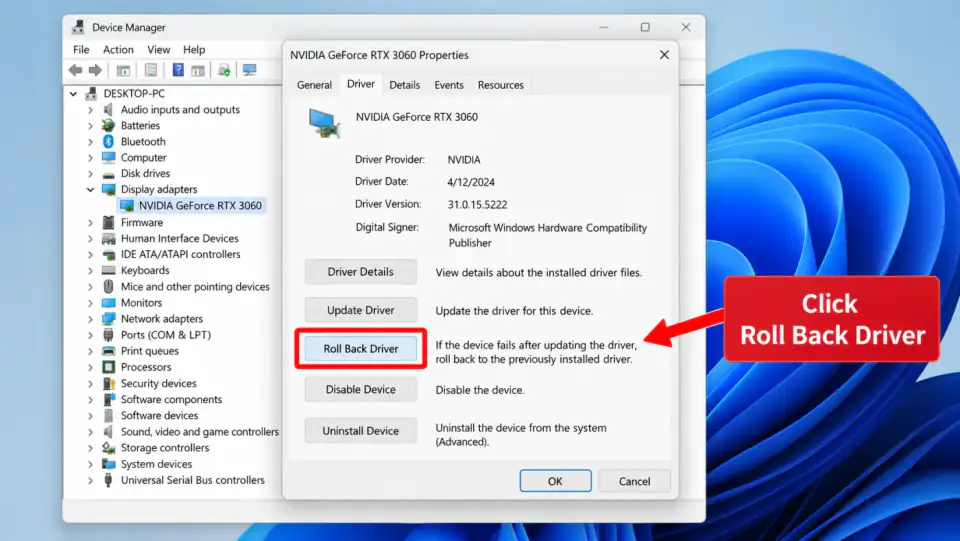Click the NVIDIA GeForce RTX 3060 adapter icon in tree
This screenshot has height=541, width=960.
click(127, 206)
